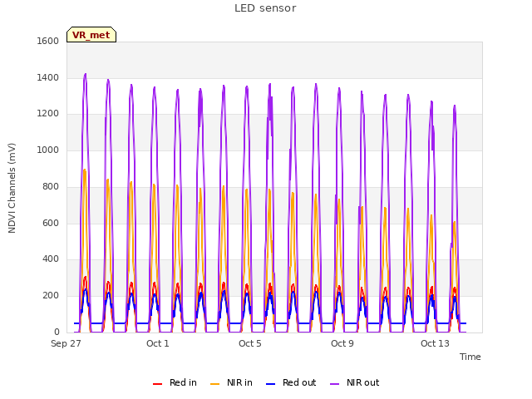The height and width of the screenshot is (399, 532).
Task: Click the 0 y-axis tick label
Action: (x=57, y=332)
